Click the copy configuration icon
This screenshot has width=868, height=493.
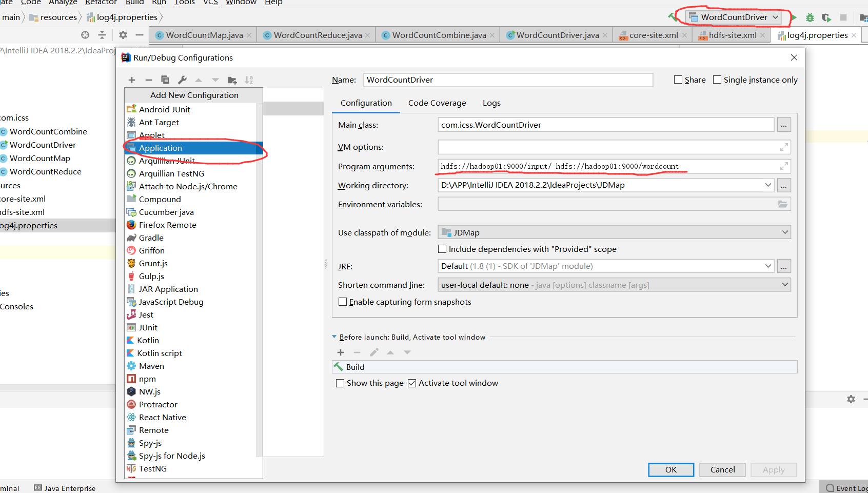(165, 80)
